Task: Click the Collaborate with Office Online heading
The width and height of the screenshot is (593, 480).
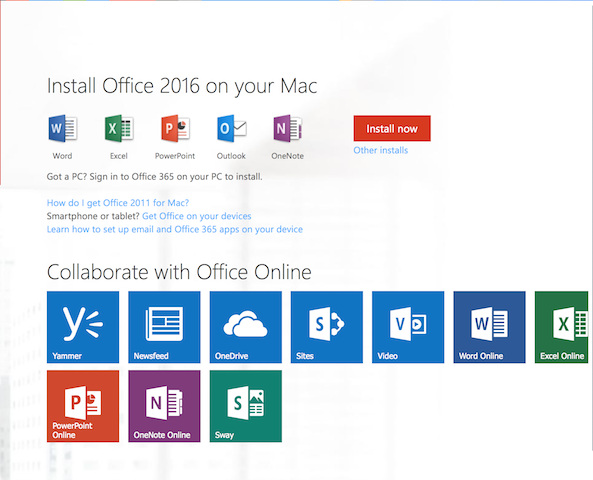Action: click(x=179, y=272)
